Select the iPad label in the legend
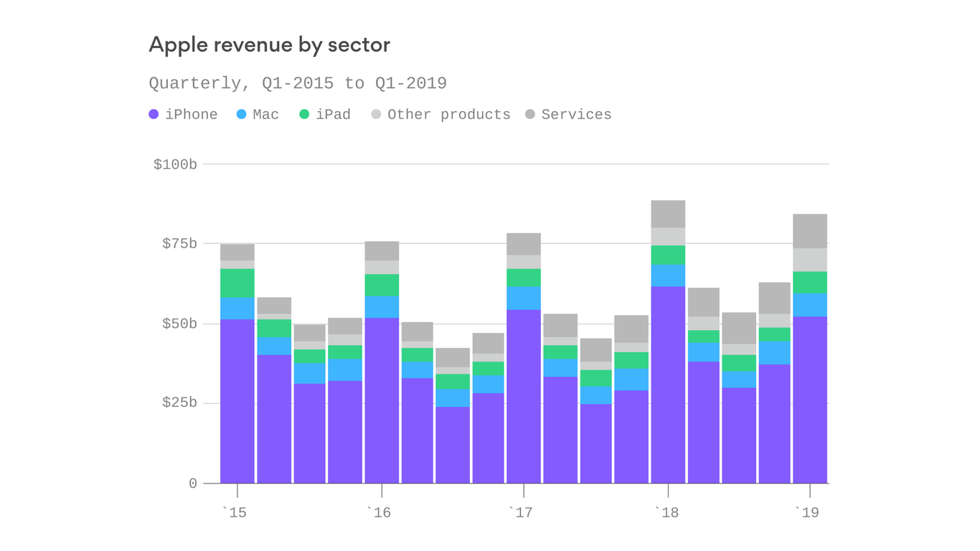Screen dimensions: 980x551 [x=334, y=114]
